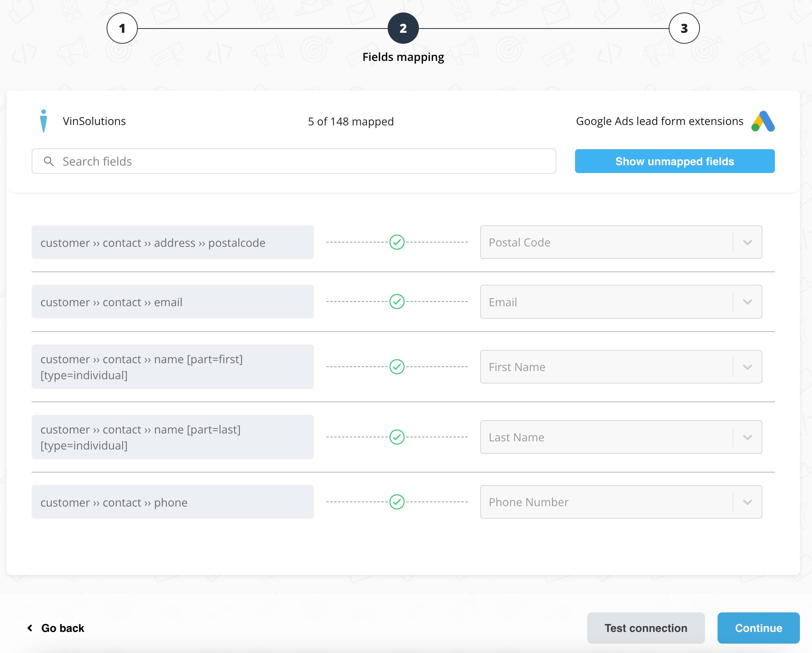The height and width of the screenshot is (653, 812).
Task: Click the VinSolutions label
Action: click(x=94, y=121)
